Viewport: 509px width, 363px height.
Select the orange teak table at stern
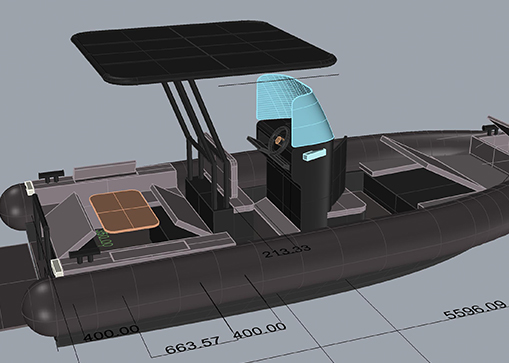(x=124, y=210)
